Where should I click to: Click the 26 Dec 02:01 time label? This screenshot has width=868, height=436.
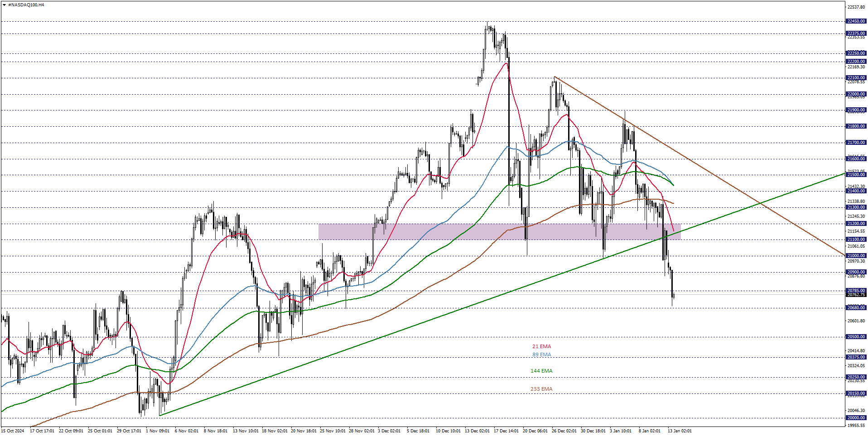[564, 431]
